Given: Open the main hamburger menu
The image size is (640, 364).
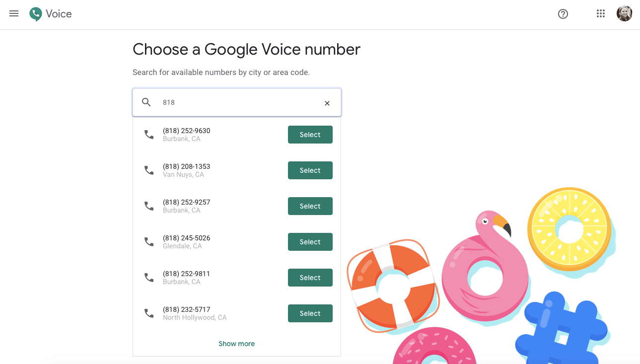Looking at the screenshot, I should (14, 14).
